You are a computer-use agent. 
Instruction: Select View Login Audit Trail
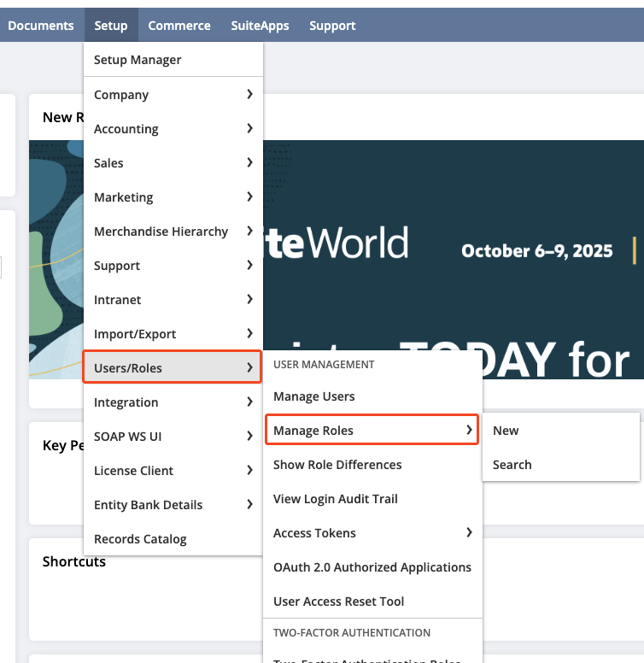pos(336,499)
